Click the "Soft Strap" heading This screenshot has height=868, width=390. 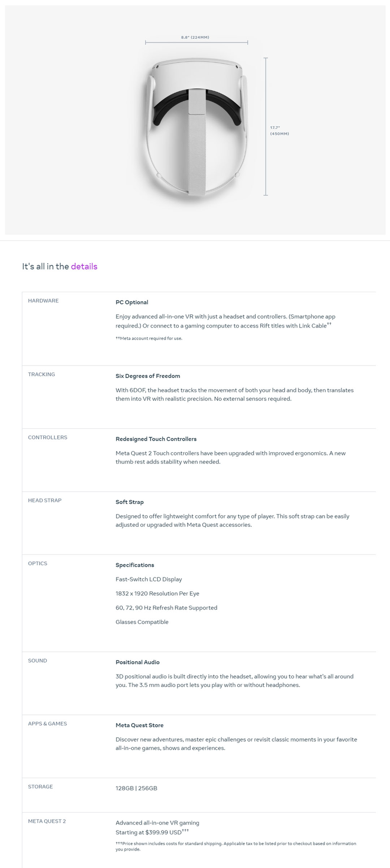[x=130, y=502]
